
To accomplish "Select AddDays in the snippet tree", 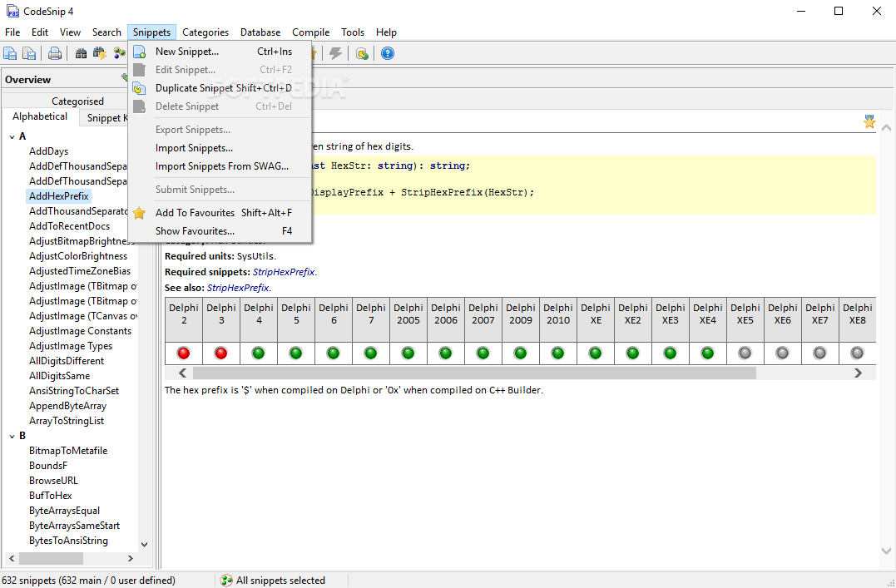I will [x=48, y=151].
